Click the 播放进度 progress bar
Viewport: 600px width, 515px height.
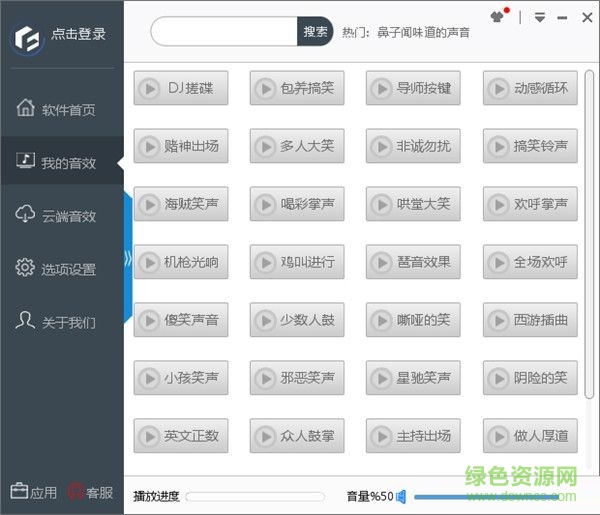(255, 497)
